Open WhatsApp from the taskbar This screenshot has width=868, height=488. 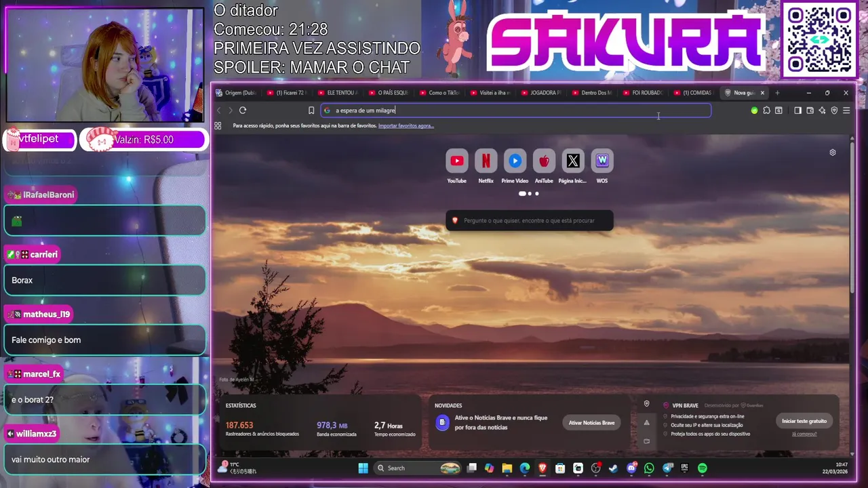click(649, 468)
